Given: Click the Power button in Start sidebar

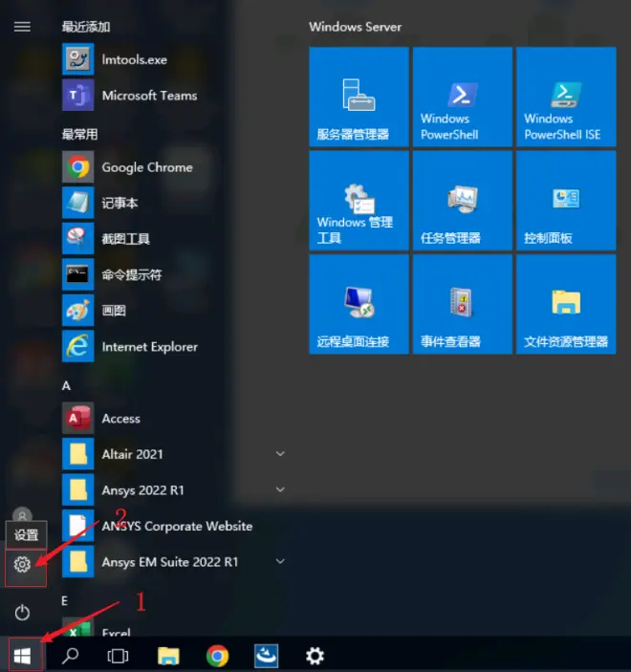Looking at the screenshot, I should click(x=22, y=613).
